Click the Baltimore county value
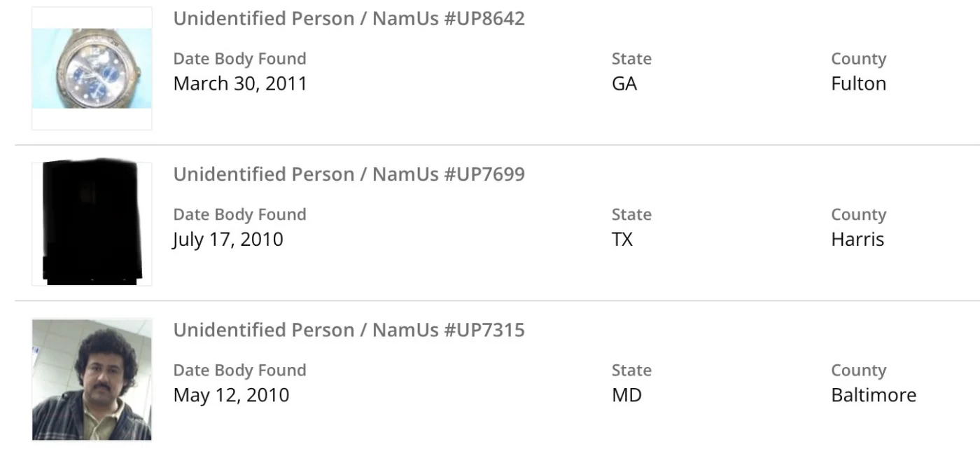Image resolution: width=980 pixels, height=449 pixels. pyautogui.click(x=874, y=395)
